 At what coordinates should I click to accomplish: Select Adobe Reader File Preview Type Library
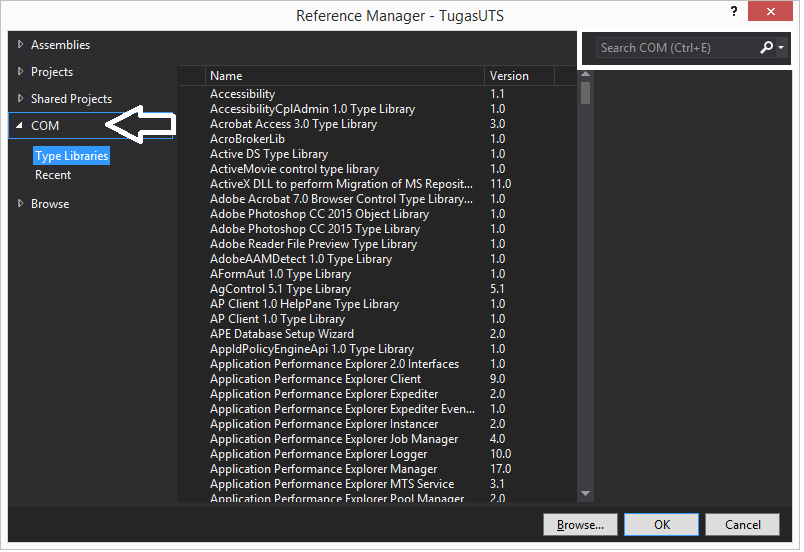[377, 244]
